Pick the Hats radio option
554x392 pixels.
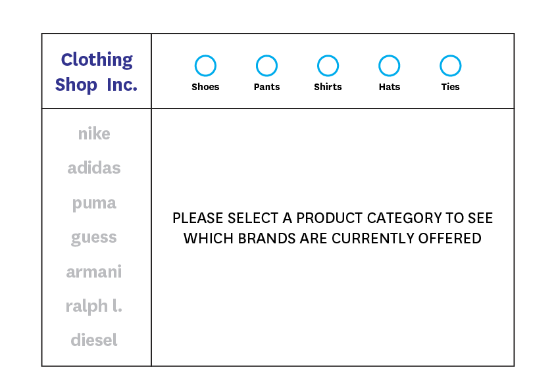[389, 66]
